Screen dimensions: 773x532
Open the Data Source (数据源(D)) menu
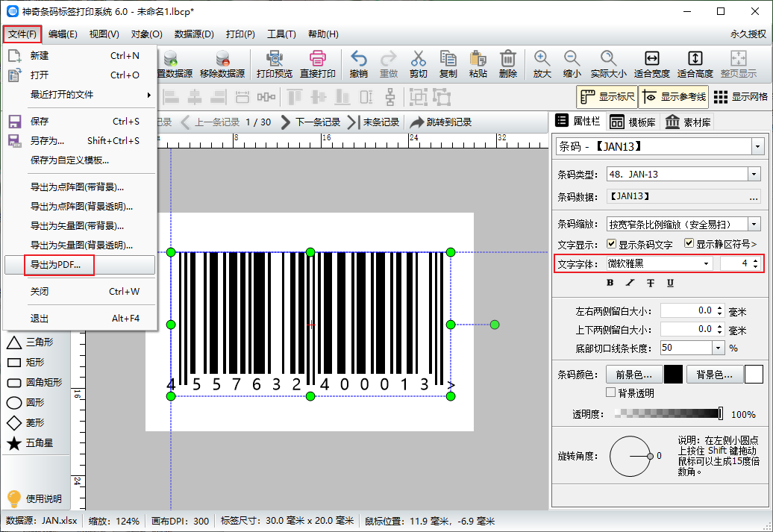(194, 34)
